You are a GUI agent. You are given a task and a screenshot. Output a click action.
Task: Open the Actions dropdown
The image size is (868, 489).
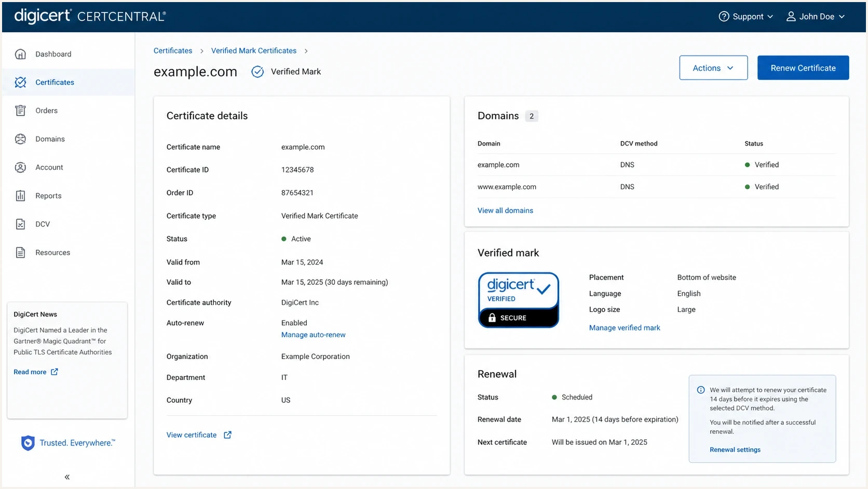pos(713,68)
